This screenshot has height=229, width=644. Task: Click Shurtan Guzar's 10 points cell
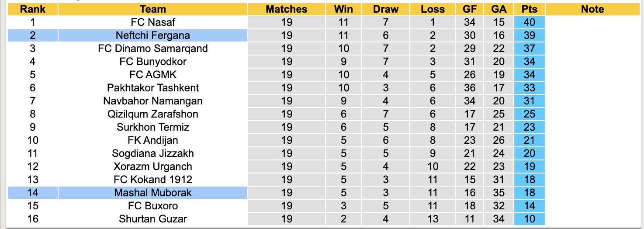530,219
